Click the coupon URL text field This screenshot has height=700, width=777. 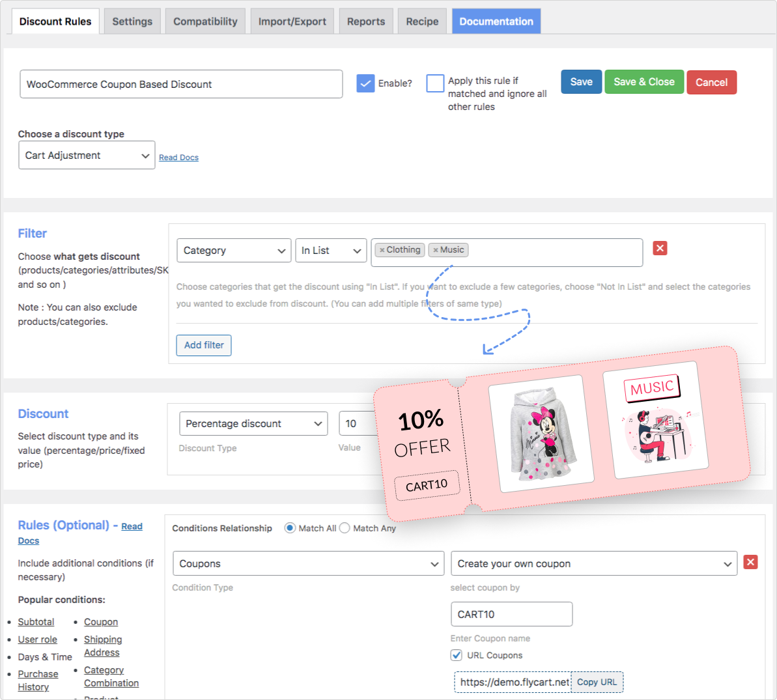[x=513, y=682]
